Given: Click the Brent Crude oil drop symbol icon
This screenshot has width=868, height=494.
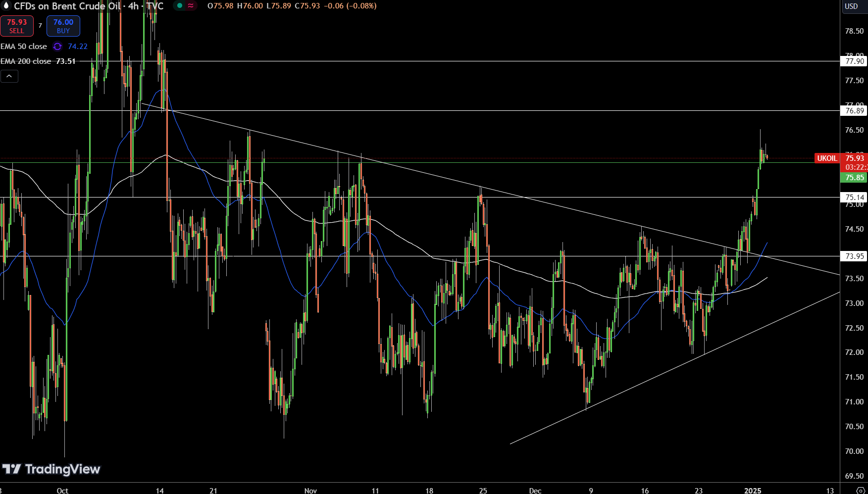Looking at the screenshot, I should click(x=6, y=6).
